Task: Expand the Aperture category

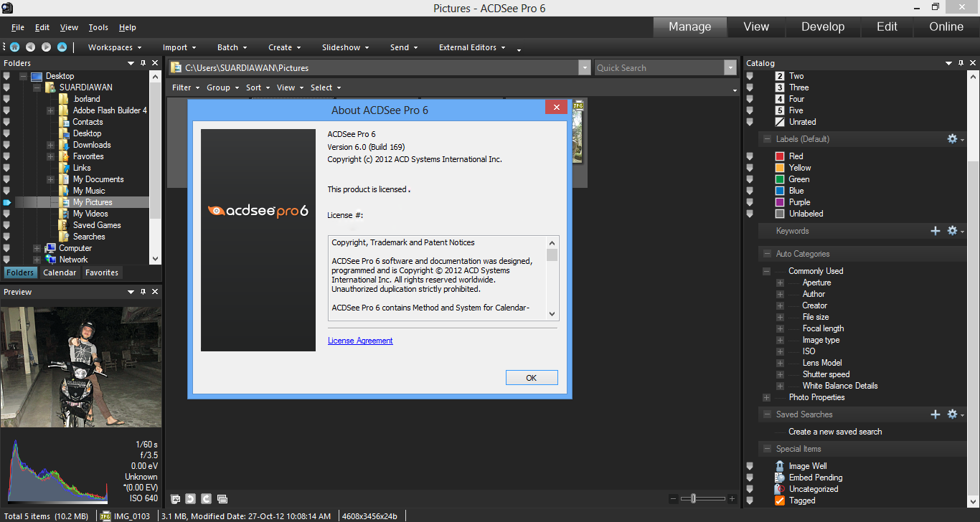Action: point(780,283)
